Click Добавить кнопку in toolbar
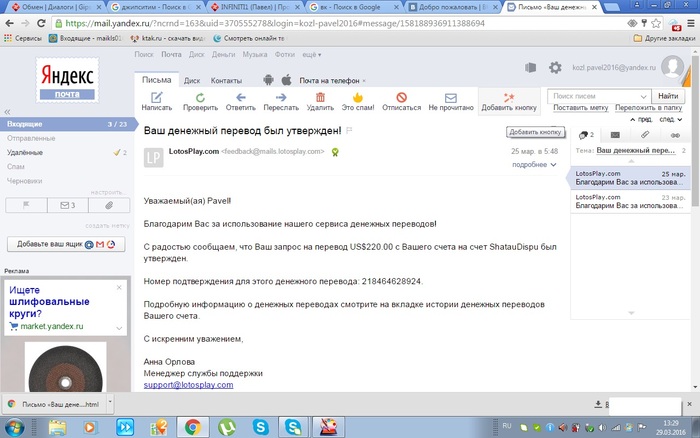Screen dimensions: 700x438 click(509, 101)
